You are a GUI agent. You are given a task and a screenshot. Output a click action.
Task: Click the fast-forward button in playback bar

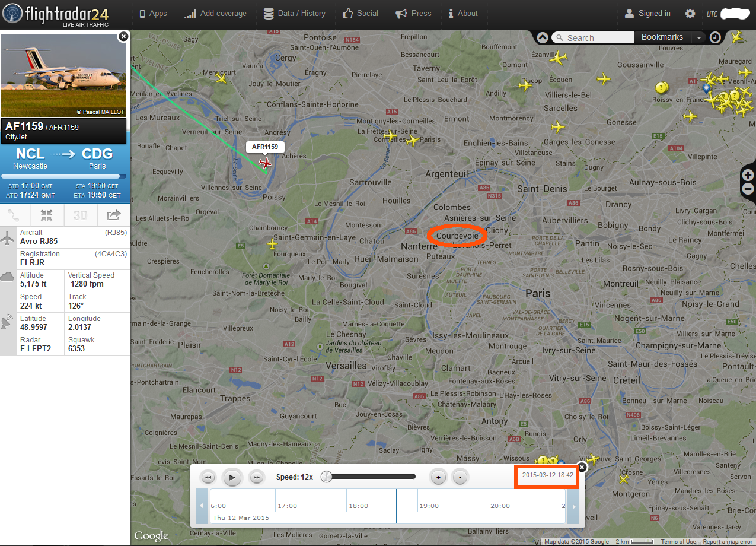click(x=256, y=477)
